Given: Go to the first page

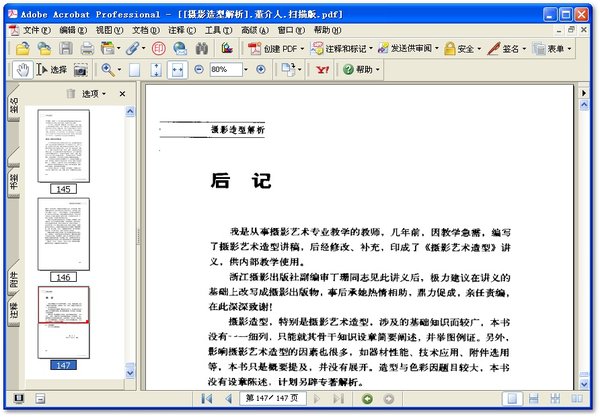Looking at the screenshot, I should [207, 399].
